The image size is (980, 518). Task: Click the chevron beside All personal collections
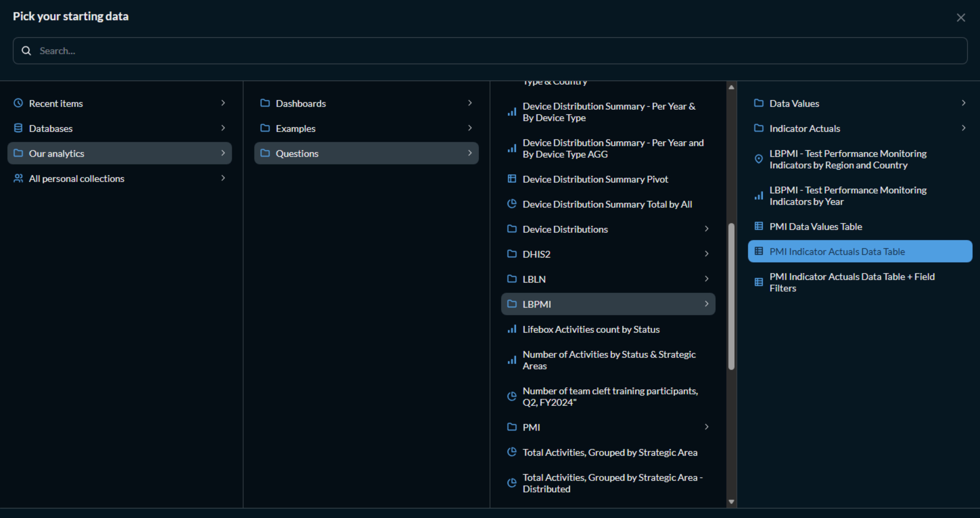coord(223,178)
